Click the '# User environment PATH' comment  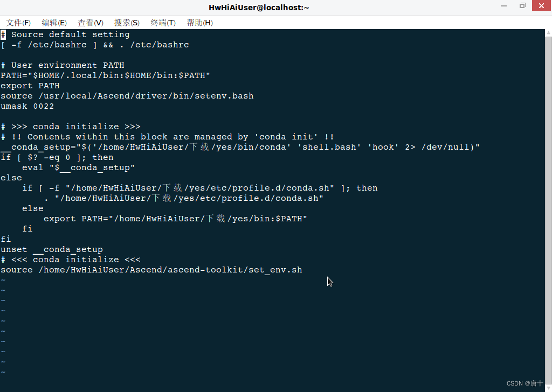pyautogui.click(x=63, y=65)
